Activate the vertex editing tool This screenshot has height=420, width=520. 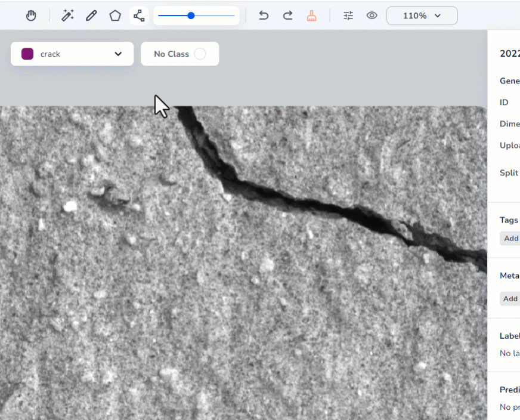coord(139,16)
